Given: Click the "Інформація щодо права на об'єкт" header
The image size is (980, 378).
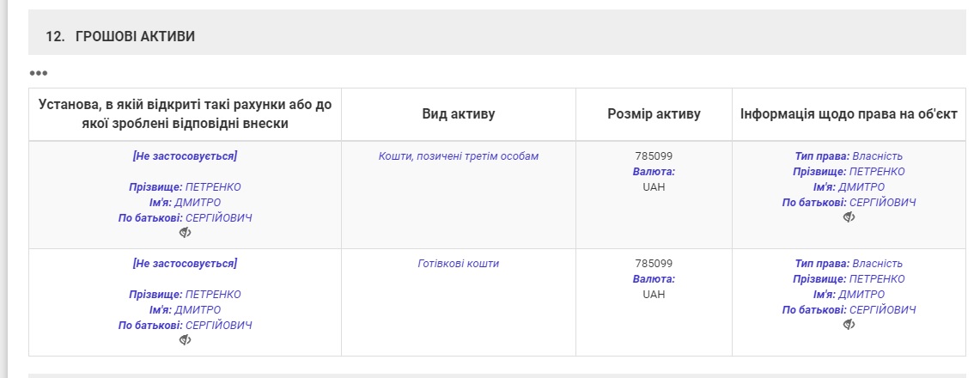Looking at the screenshot, I should (849, 114).
